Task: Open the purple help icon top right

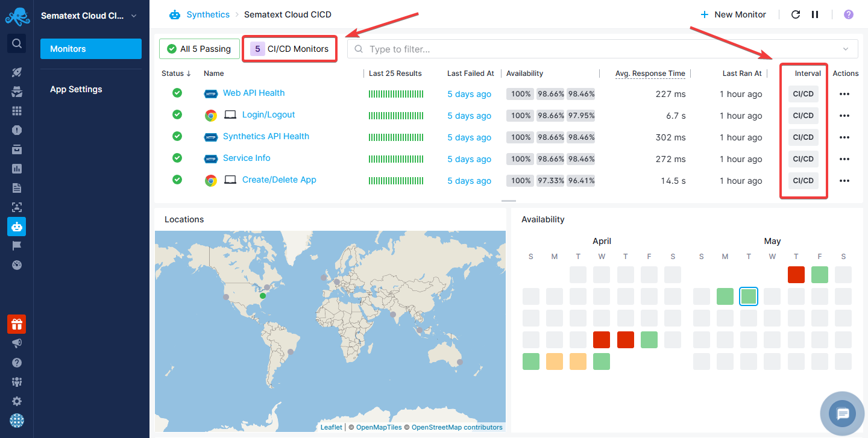Action: [849, 14]
